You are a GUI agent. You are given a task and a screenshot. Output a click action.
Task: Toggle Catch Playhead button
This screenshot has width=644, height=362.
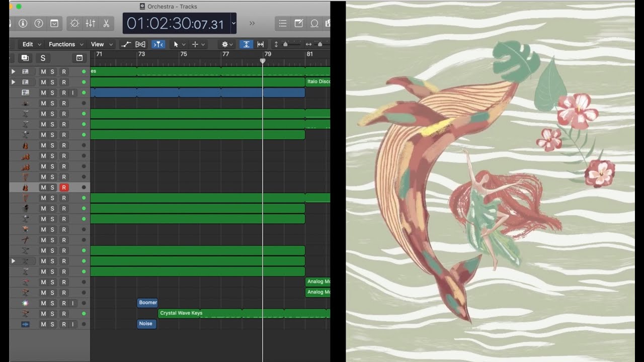tap(158, 44)
